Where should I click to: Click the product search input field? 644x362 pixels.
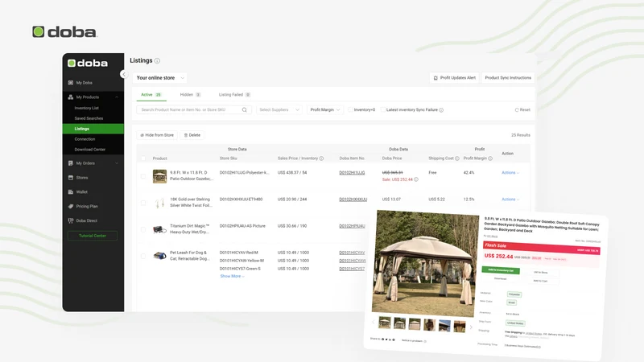click(194, 110)
